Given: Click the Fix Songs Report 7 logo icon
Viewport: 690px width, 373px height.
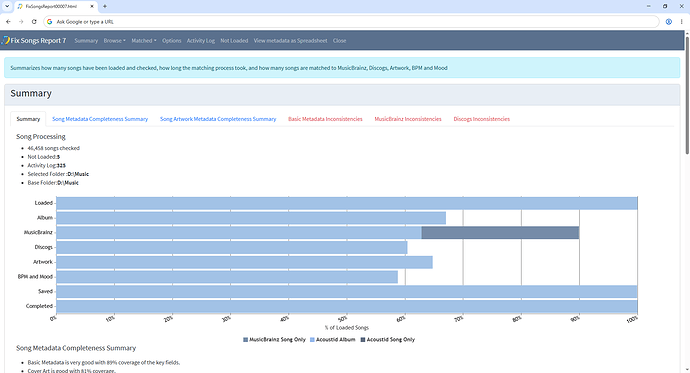Looking at the screenshot, I should [x=5, y=40].
